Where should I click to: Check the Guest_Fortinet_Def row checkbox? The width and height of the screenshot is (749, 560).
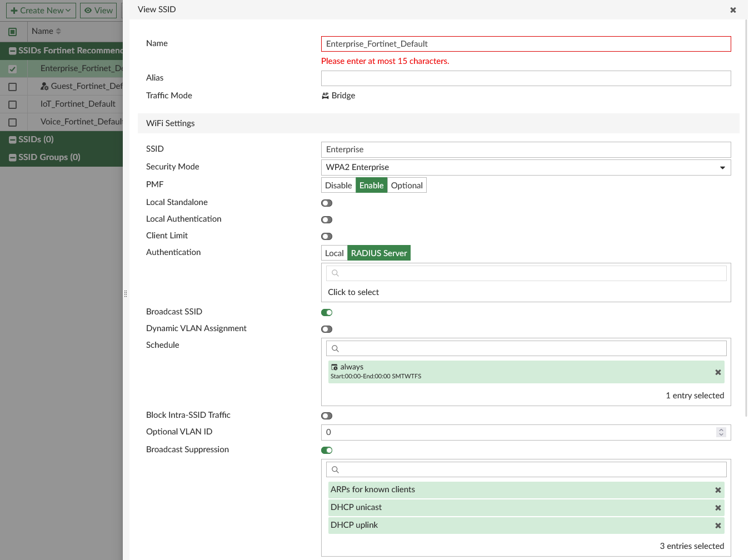tap(13, 87)
